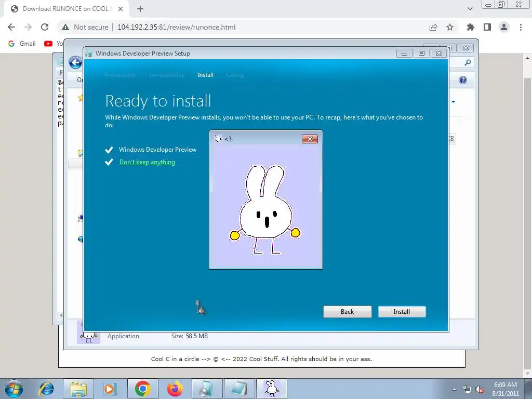Image resolution: width=532 pixels, height=399 pixels.
Task: Open the Windows Start menu
Action: click(14, 389)
